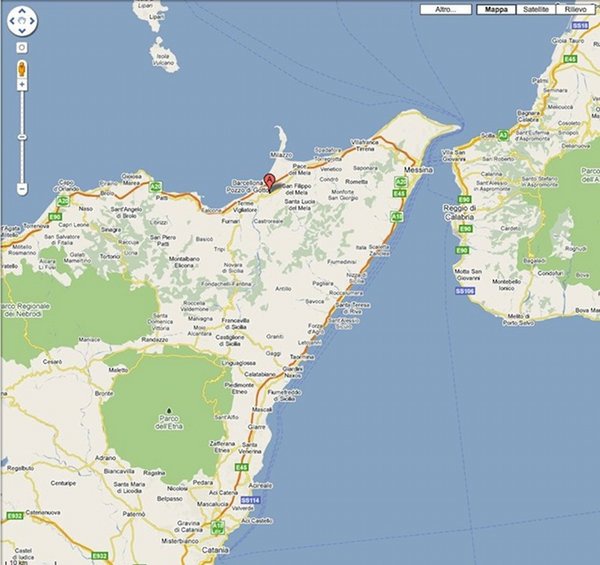Click the Parco Regionale dei Nebrodi label

[x=24, y=310]
